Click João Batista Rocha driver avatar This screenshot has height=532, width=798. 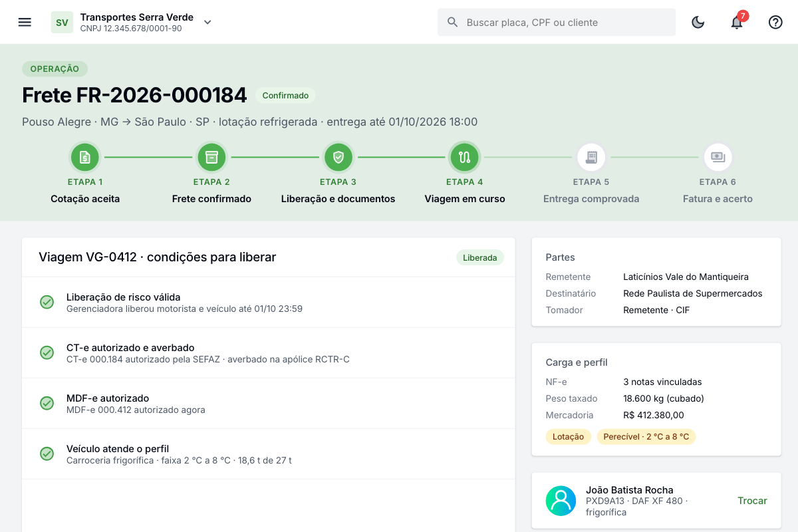coord(561,501)
